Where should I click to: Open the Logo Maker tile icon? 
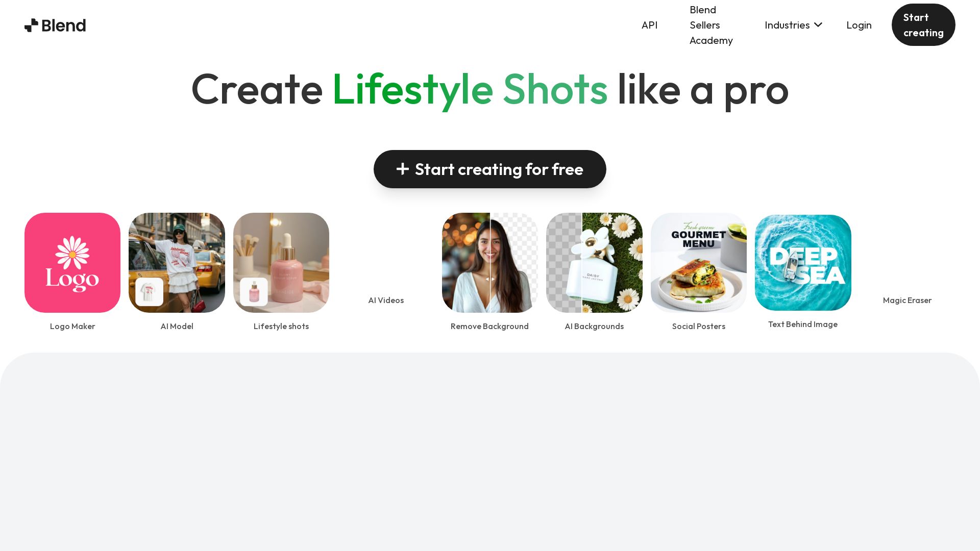coord(72,263)
